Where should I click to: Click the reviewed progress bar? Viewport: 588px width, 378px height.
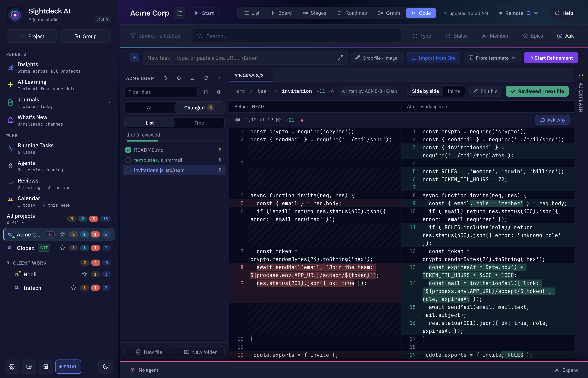[175, 141]
